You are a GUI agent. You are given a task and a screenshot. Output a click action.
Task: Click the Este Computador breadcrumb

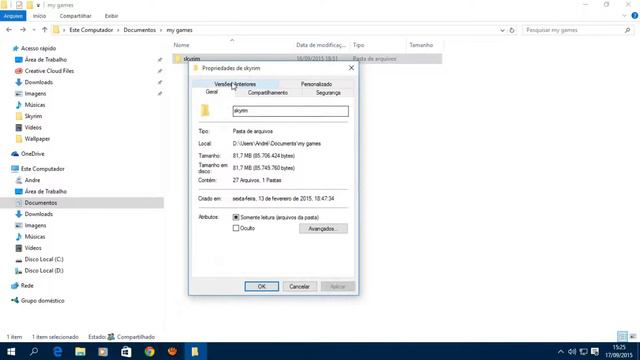(91, 30)
